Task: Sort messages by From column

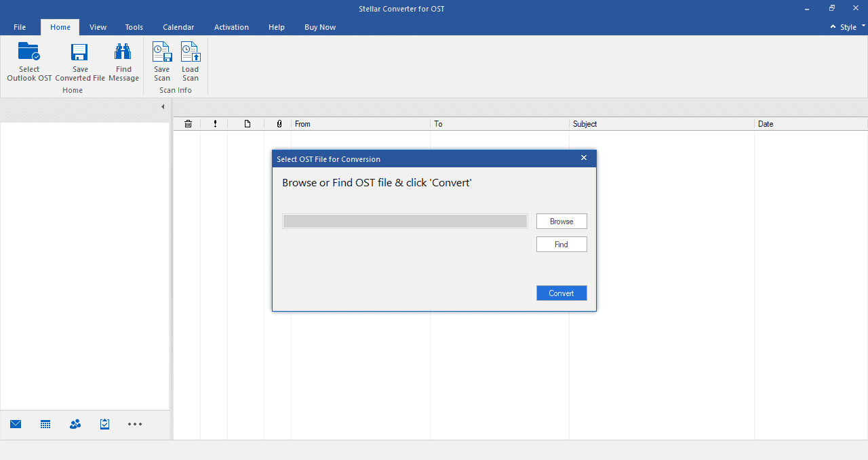Action: (361, 124)
